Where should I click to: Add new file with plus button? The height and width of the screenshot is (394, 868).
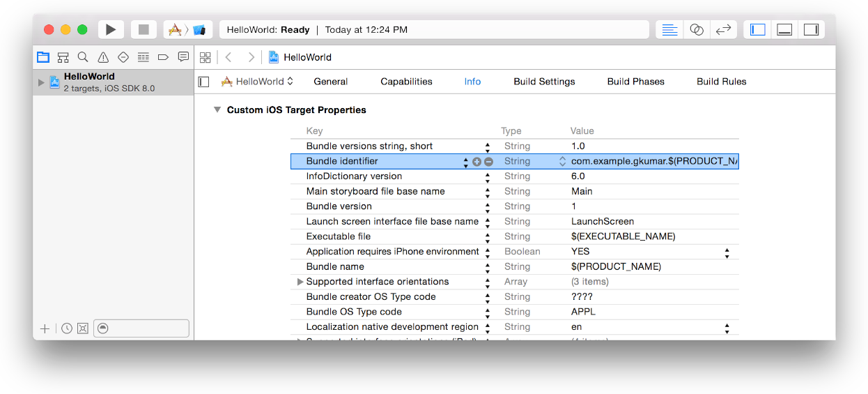pyautogui.click(x=45, y=328)
